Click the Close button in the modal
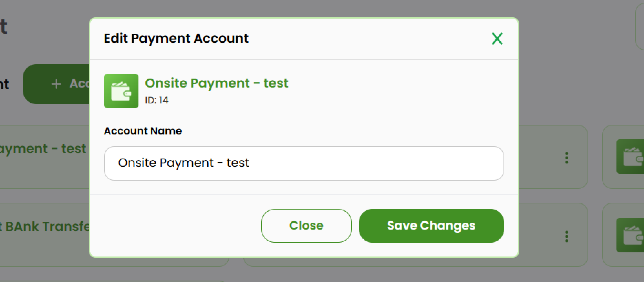 coord(306,225)
